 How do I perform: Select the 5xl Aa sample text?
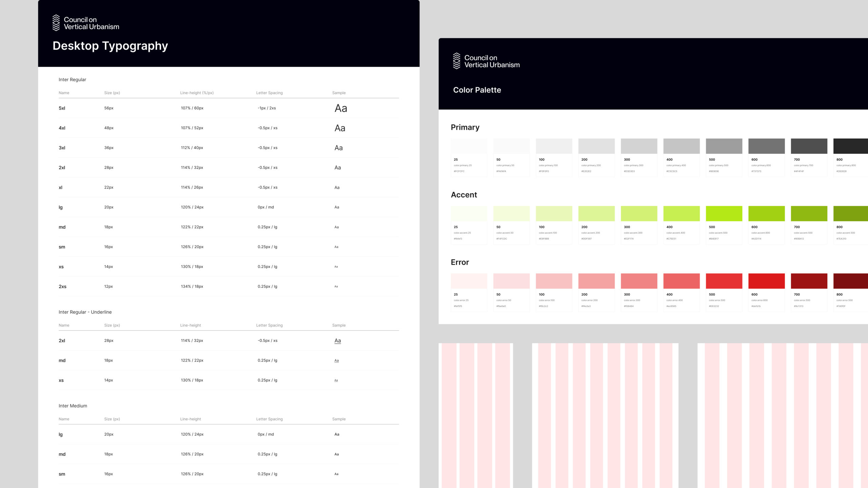coord(341,108)
